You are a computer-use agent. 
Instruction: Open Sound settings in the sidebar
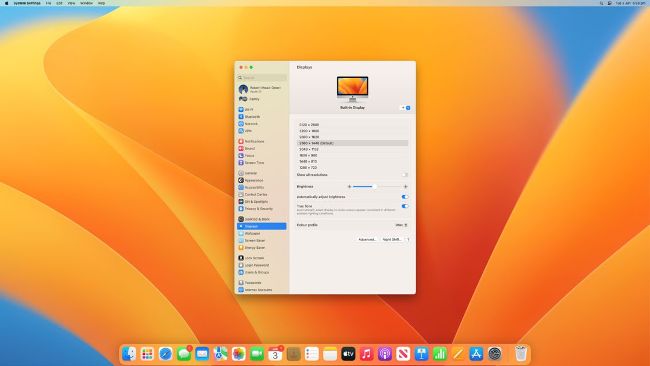pyautogui.click(x=262, y=148)
